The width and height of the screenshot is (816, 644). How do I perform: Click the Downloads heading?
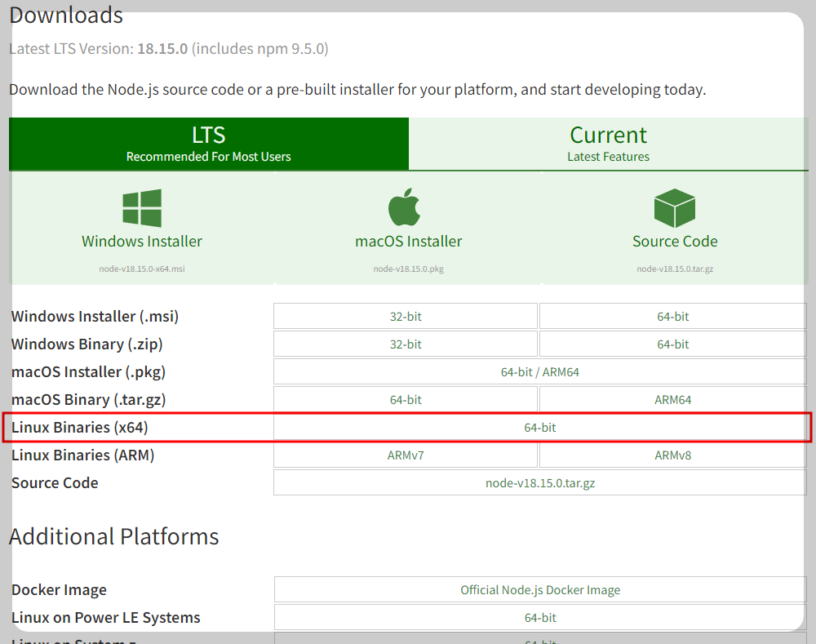[66, 15]
